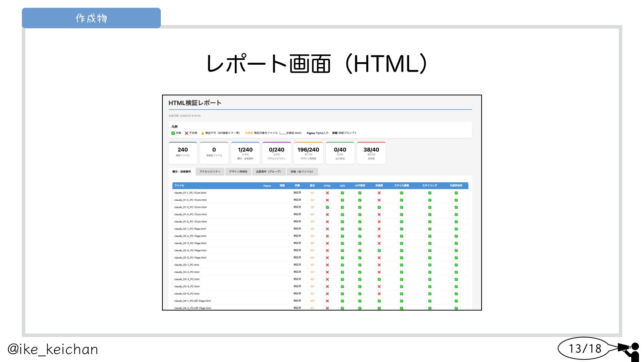Viewport: 644px width, 362px height.
Task: Click the 検証不可 warning triangle legend icon
Action: point(203,133)
